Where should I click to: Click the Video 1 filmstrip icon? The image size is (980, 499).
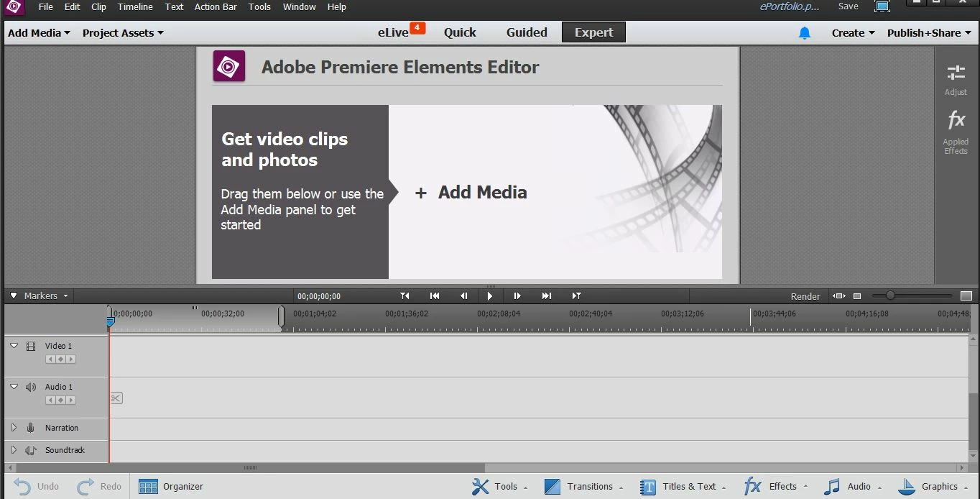[31, 346]
